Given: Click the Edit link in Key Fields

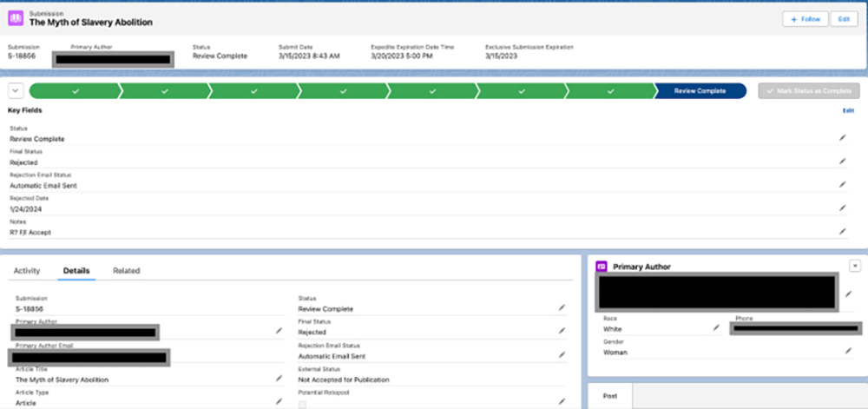Looking at the screenshot, I should [x=848, y=111].
